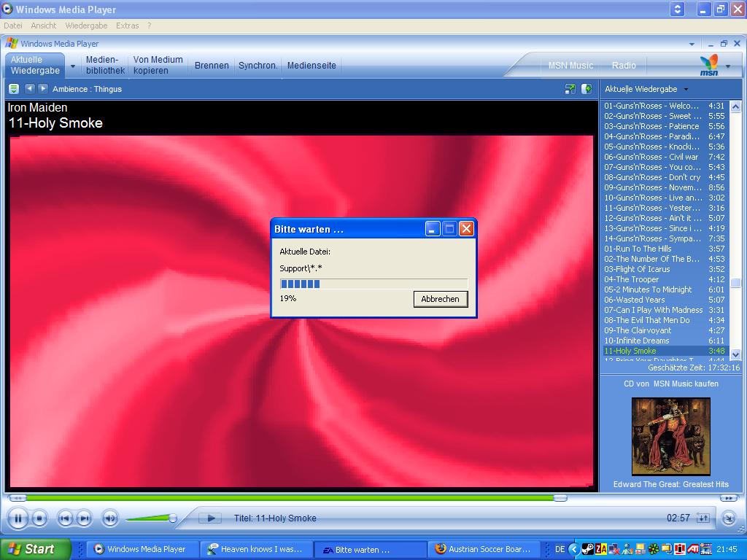This screenshot has width=747, height=560.
Task: Click the seek bar position handle
Action: coord(560,498)
